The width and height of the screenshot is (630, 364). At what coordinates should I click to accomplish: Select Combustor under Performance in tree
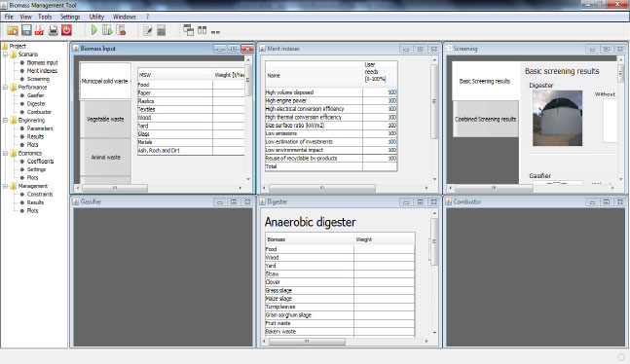pos(39,112)
